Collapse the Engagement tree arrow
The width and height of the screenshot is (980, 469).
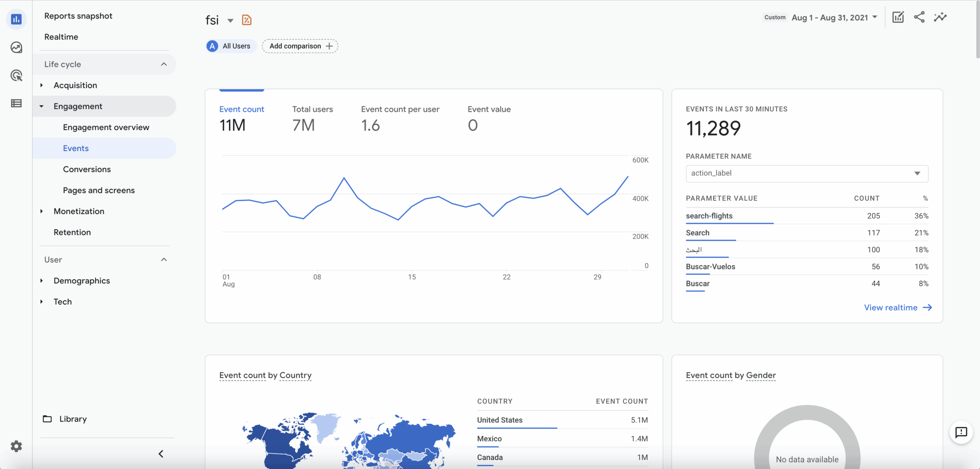click(41, 106)
